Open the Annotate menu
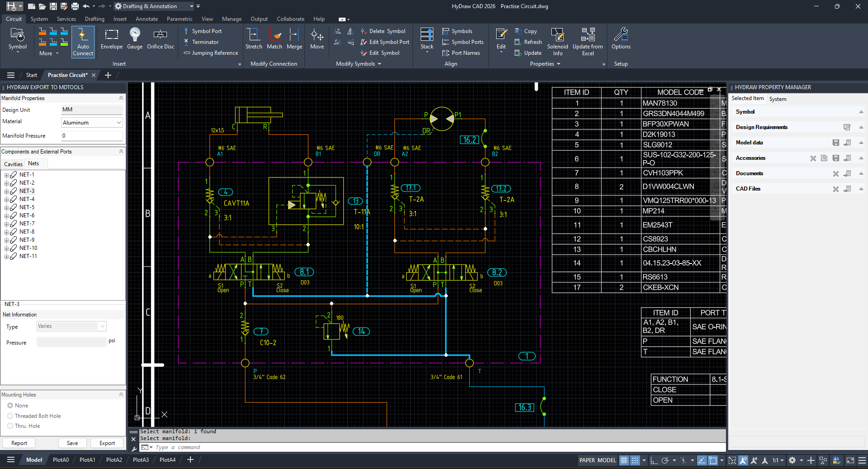Image resolution: width=868 pixels, height=469 pixels. coord(147,19)
